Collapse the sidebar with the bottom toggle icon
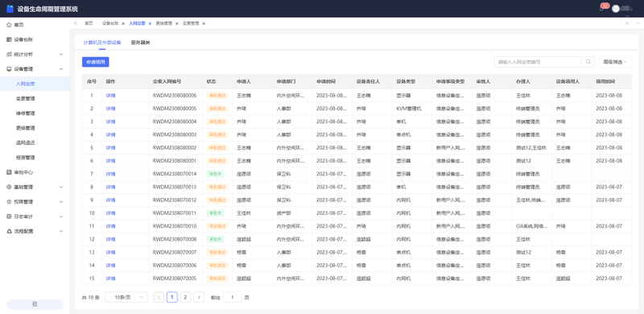The width and height of the screenshot is (644, 314). pyautogui.click(x=35, y=304)
